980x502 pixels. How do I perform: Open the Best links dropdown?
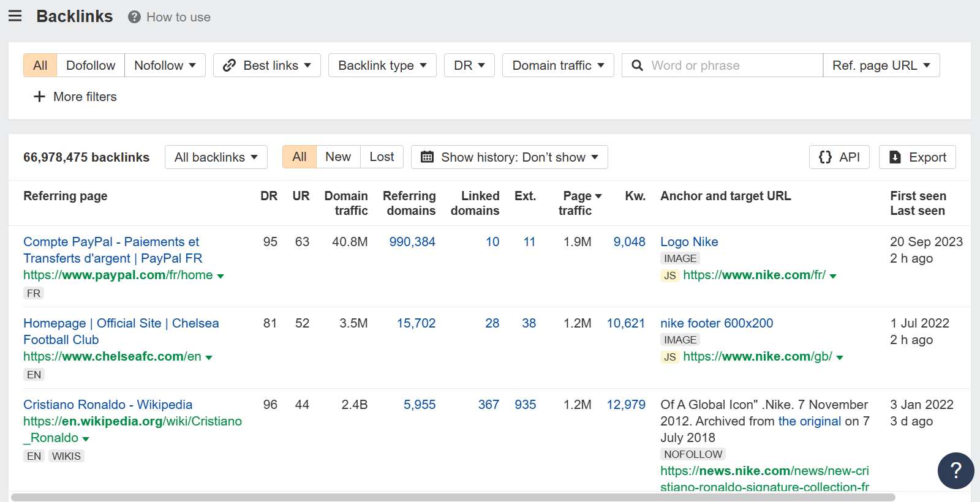[267, 66]
